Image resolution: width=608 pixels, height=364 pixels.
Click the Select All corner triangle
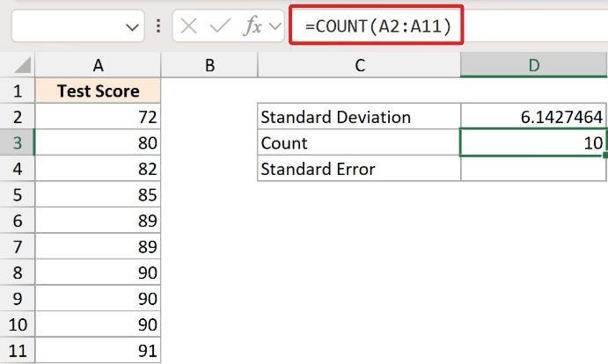[23, 65]
